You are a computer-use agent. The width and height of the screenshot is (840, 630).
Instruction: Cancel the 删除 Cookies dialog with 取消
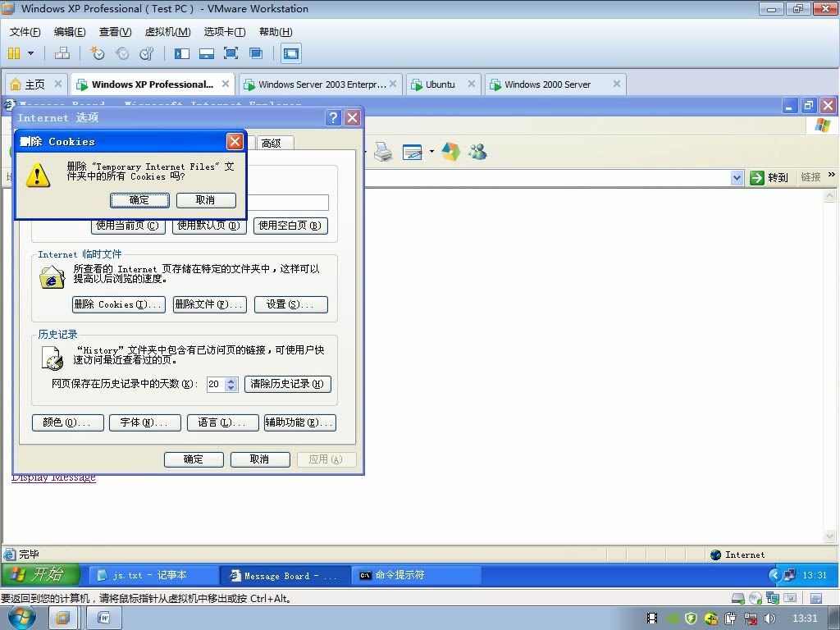(206, 200)
